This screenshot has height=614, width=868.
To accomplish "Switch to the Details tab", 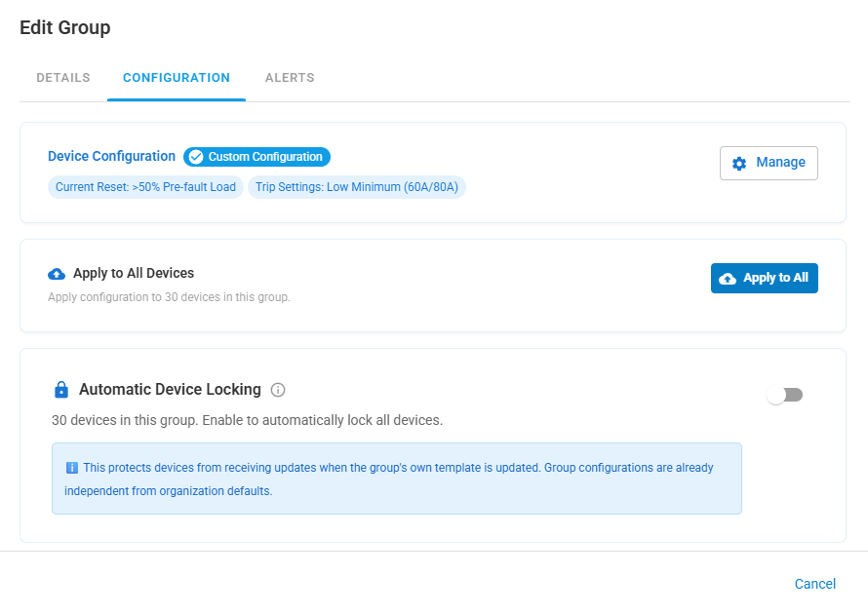I will 63,78.
